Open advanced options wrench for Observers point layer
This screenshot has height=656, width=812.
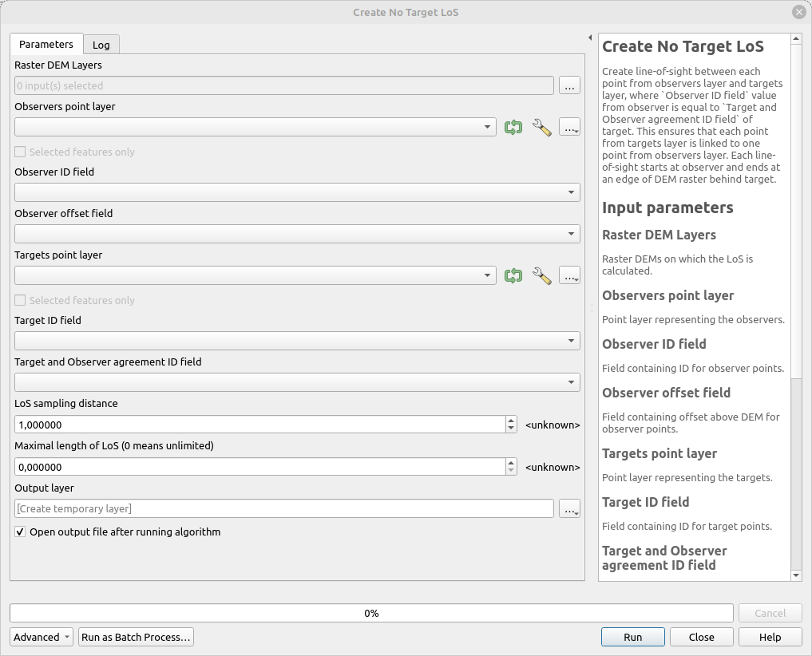(542, 127)
